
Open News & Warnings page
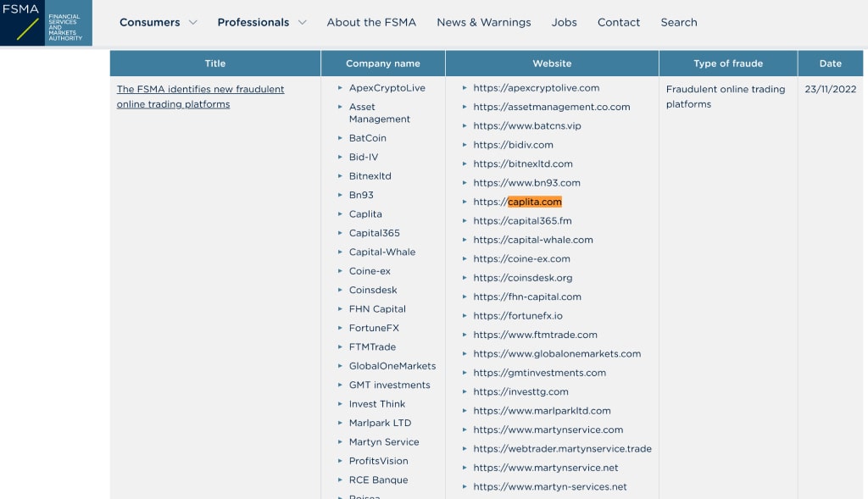coord(484,23)
